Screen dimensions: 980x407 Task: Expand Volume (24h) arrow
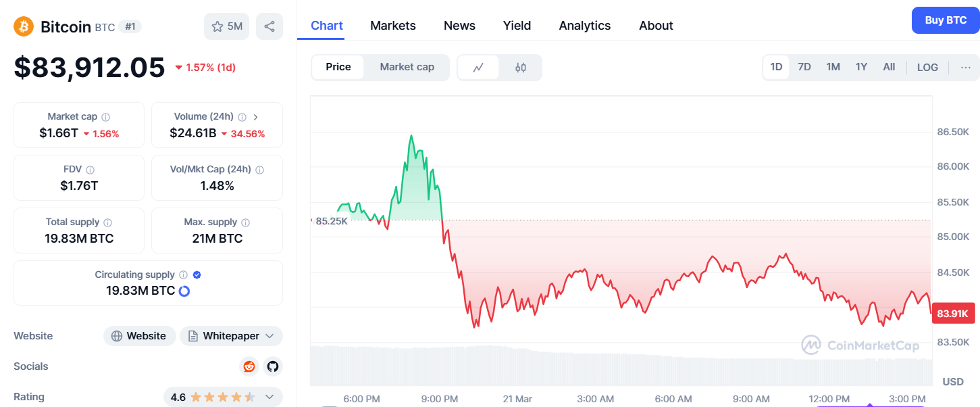255,117
